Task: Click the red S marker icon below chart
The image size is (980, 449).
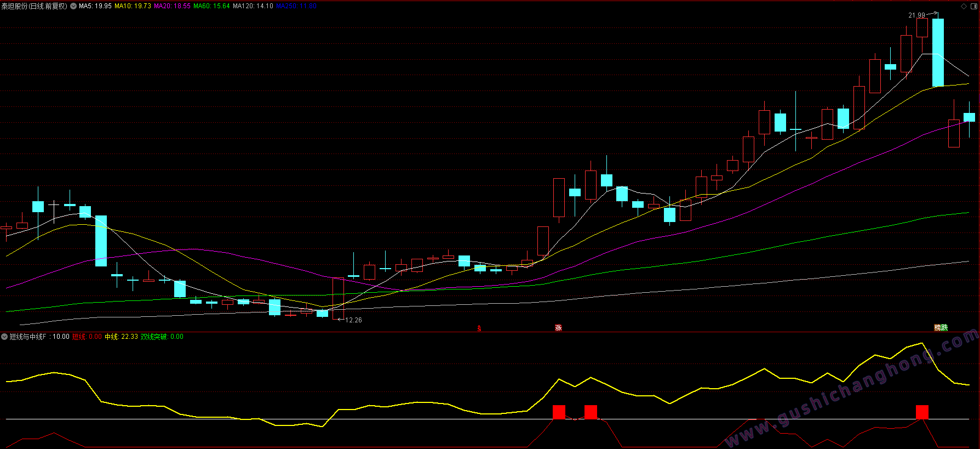Action: (x=479, y=328)
